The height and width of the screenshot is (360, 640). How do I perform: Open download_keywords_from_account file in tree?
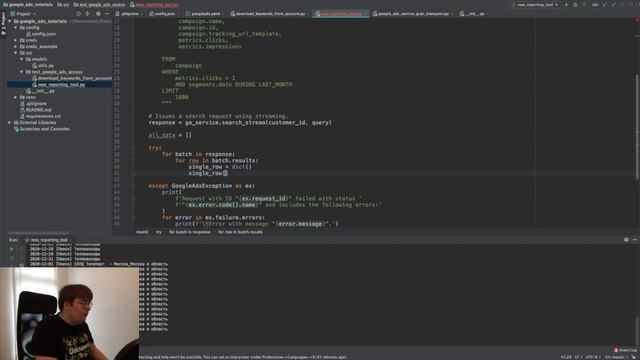[x=71, y=78]
